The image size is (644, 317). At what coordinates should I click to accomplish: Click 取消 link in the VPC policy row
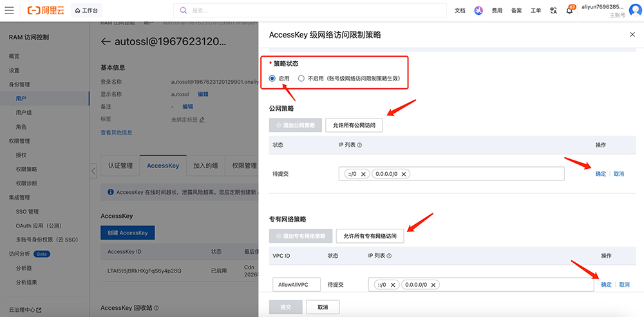tap(624, 285)
